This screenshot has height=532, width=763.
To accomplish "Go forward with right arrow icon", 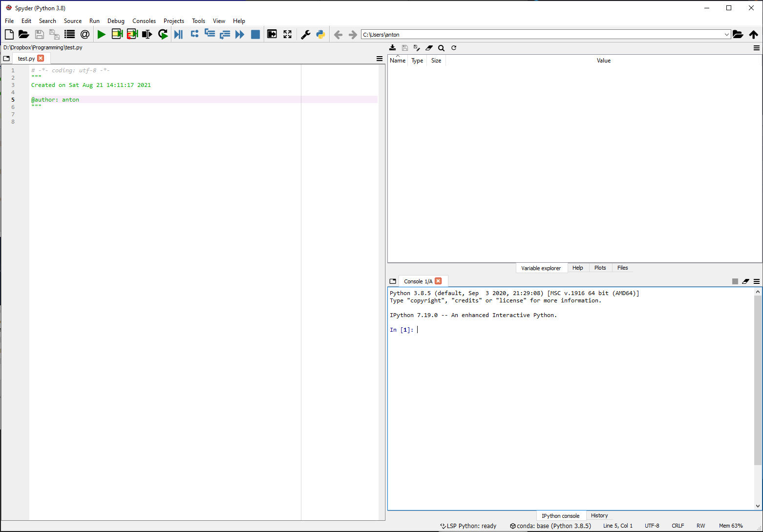I will (353, 35).
